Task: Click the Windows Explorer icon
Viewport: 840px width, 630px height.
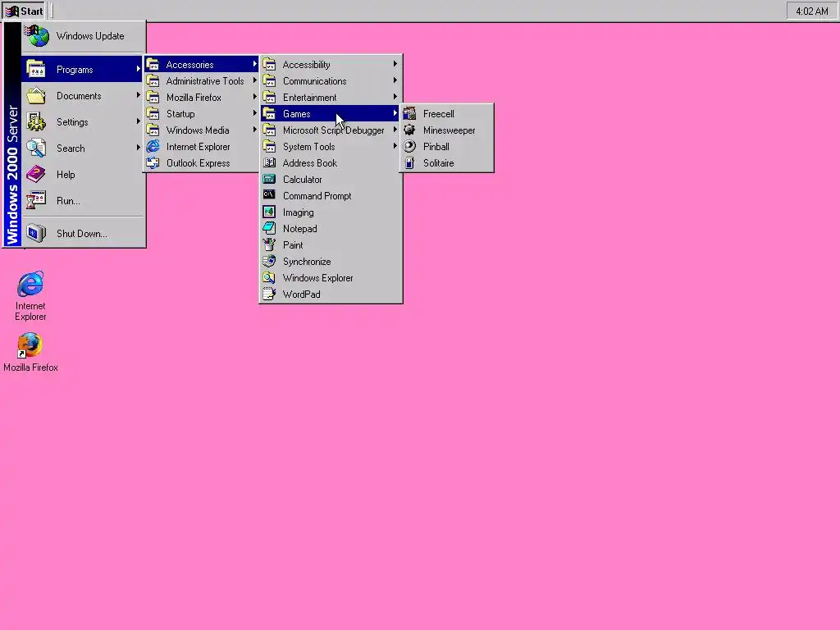Action: [x=269, y=277]
